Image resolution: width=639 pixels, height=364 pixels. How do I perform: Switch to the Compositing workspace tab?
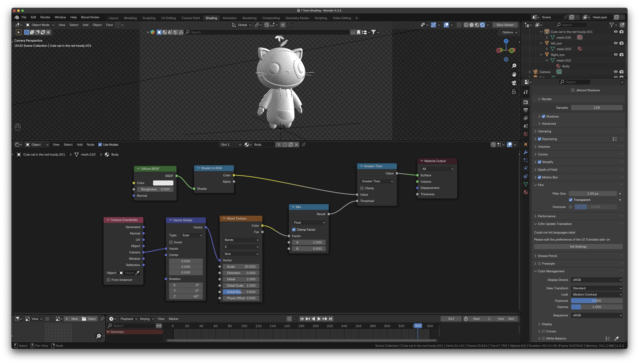(x=271, y=18)
